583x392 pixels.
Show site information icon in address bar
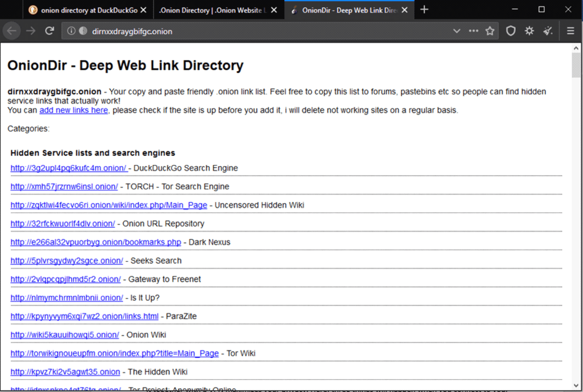coord(71,31)
